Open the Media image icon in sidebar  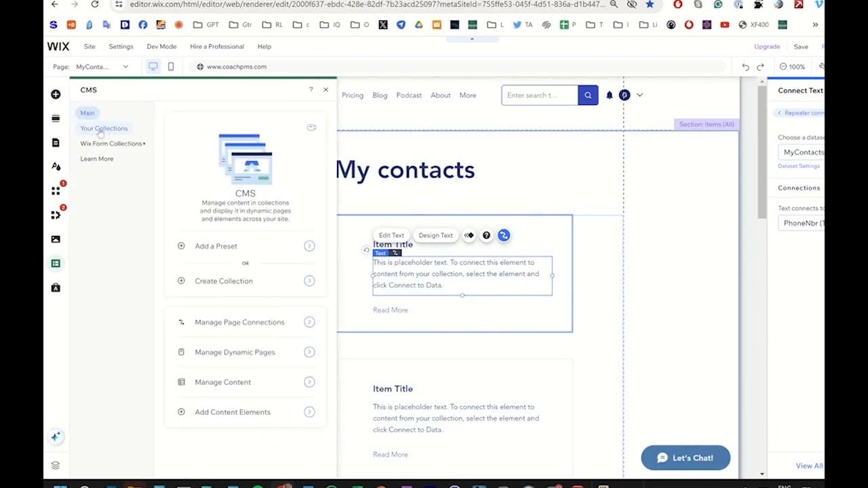click(56, 239)
